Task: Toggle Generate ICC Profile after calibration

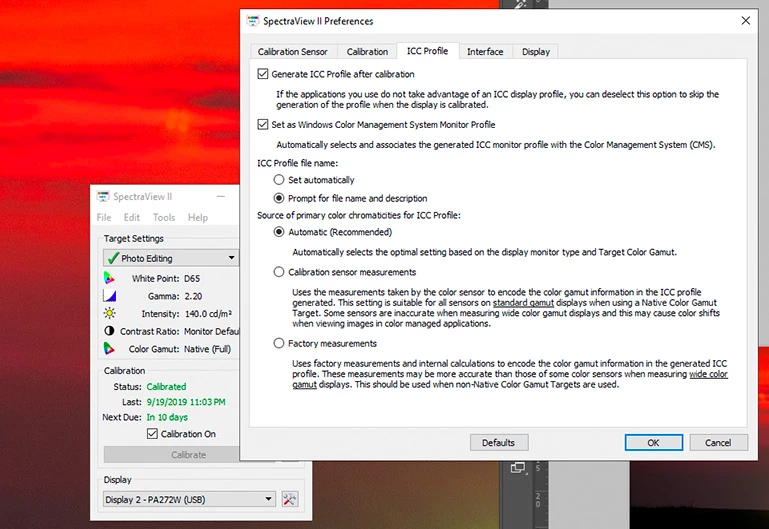Action: (x=263, y=74)
